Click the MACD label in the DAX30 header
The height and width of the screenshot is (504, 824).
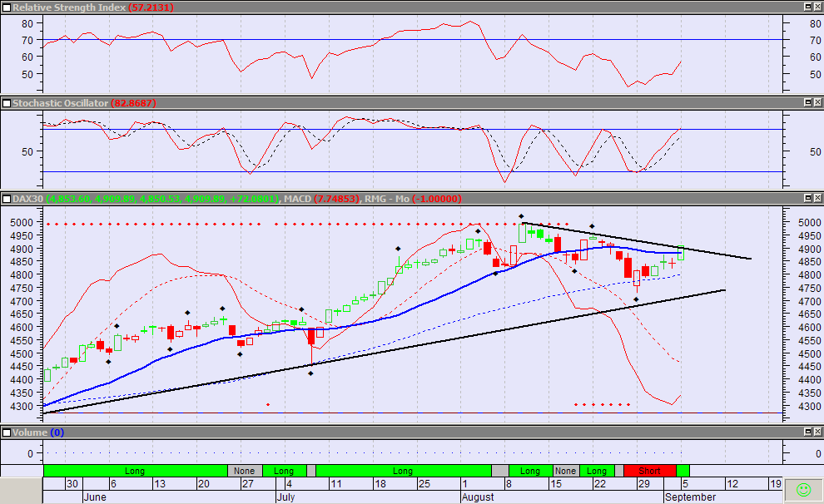point(297,199)
